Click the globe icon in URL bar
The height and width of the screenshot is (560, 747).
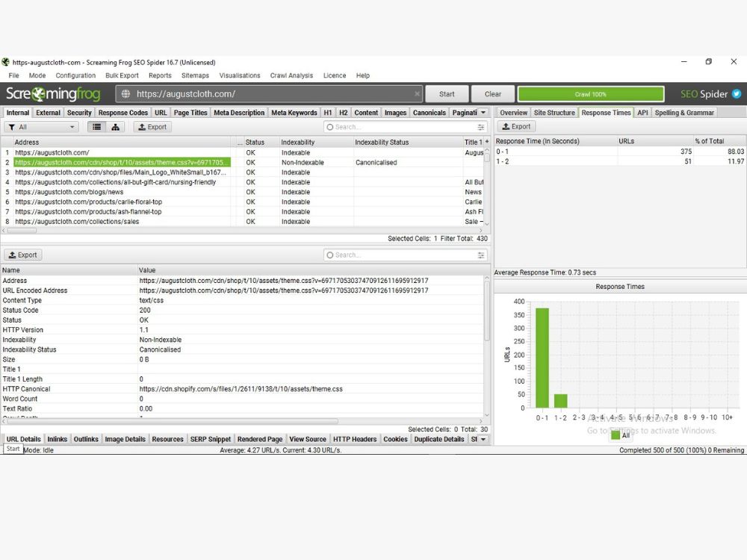[125, 94]
